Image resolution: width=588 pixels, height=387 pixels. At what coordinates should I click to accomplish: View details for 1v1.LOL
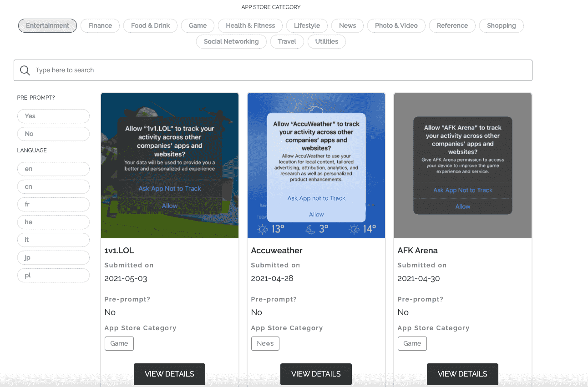click(x=169, y=374)
